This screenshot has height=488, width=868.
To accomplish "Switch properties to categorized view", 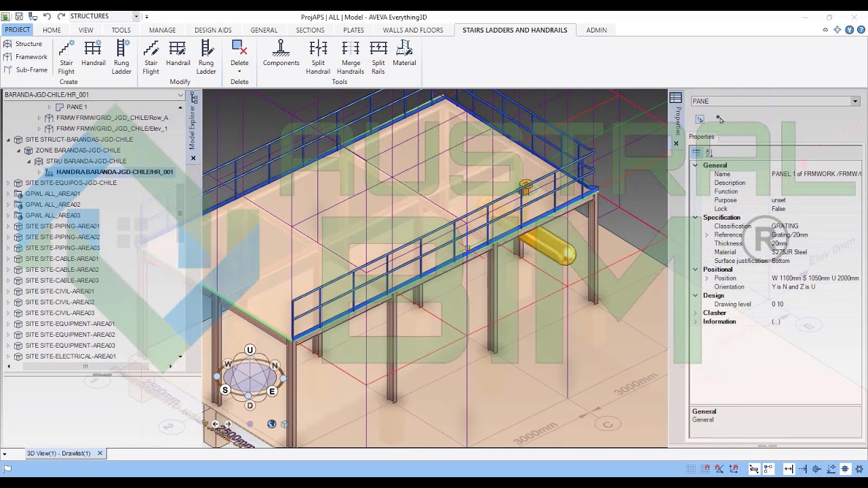I will coord(696,152).
